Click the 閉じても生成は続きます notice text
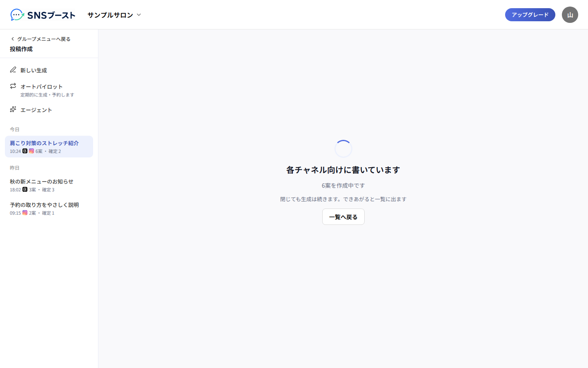Image resolution: width=588 pixels, height=368 pixels. pyautogui.click(x=343, y=199)
